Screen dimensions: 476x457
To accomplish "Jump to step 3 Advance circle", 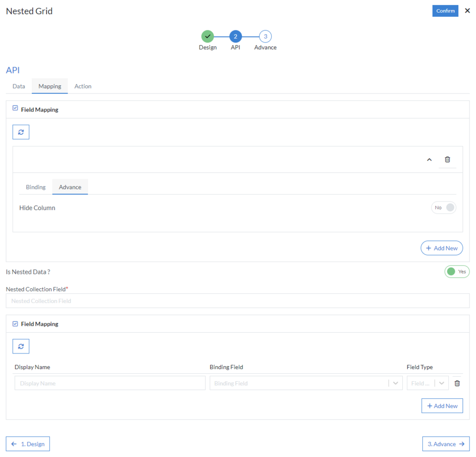I will 265,36.
